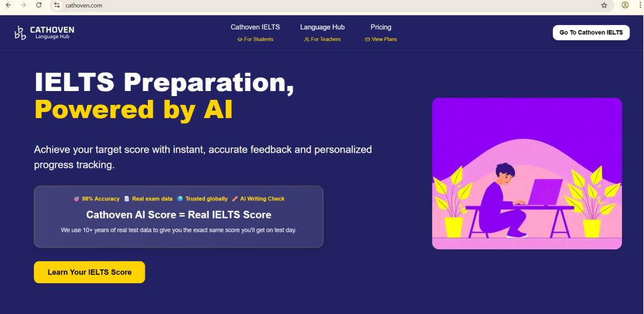Open the Cathoven IELTS nav menu
Viewport: 644px width, 314px height.
[x=255, y=27]
